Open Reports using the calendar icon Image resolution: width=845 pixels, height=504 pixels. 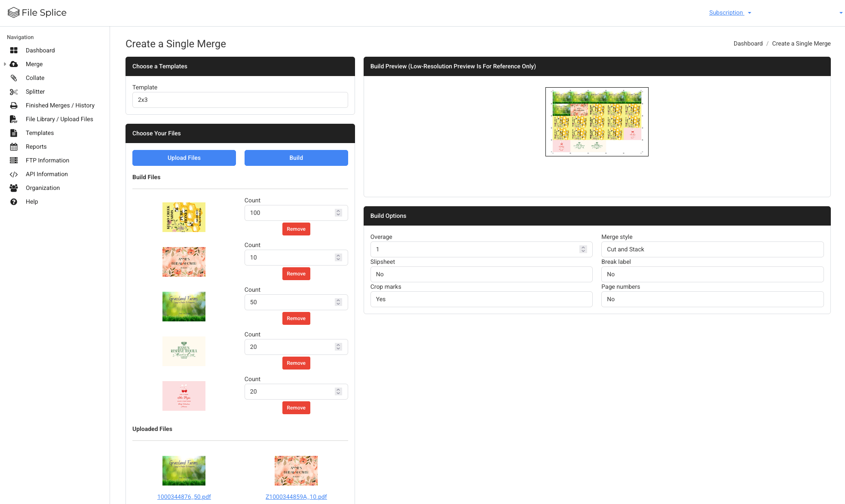pyautogui.click(x=14, y=147)
